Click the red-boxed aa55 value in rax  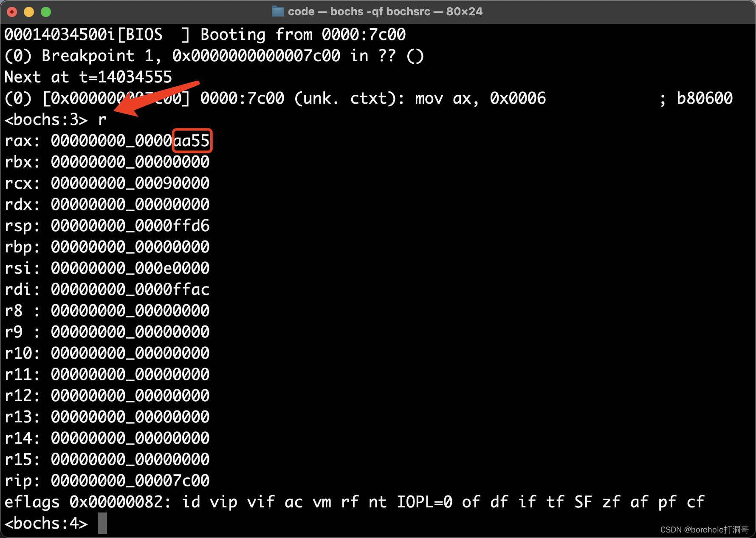[x=192, y=141]
